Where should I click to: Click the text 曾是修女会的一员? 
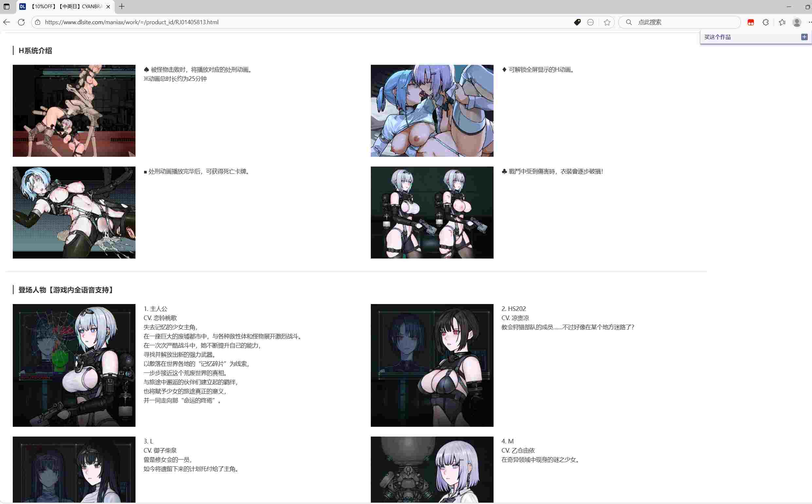tap(167, 460)
